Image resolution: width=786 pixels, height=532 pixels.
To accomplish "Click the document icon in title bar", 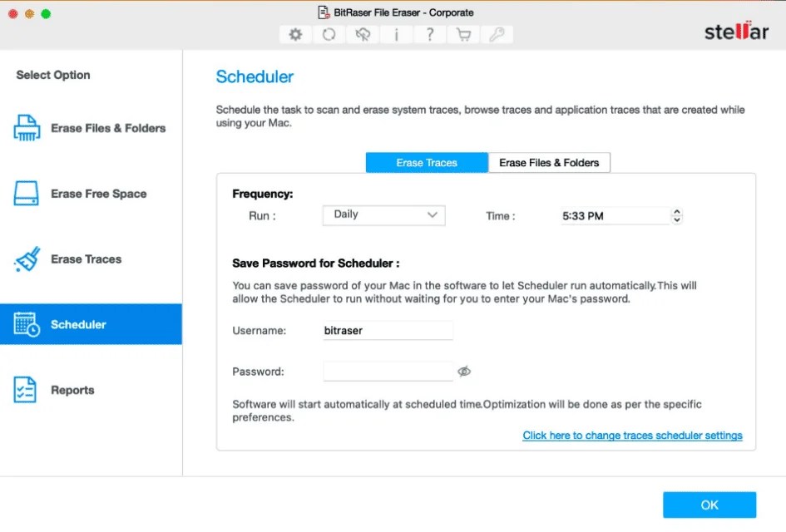I will [324, 12].
